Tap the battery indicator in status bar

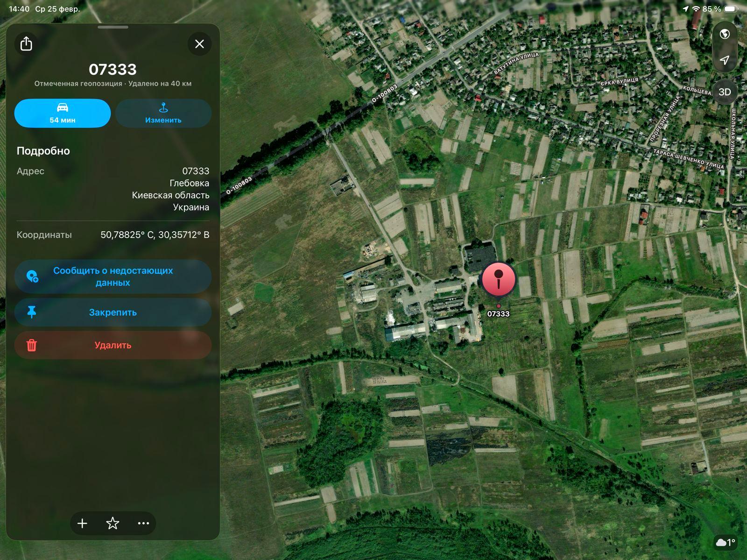[731, 9]
